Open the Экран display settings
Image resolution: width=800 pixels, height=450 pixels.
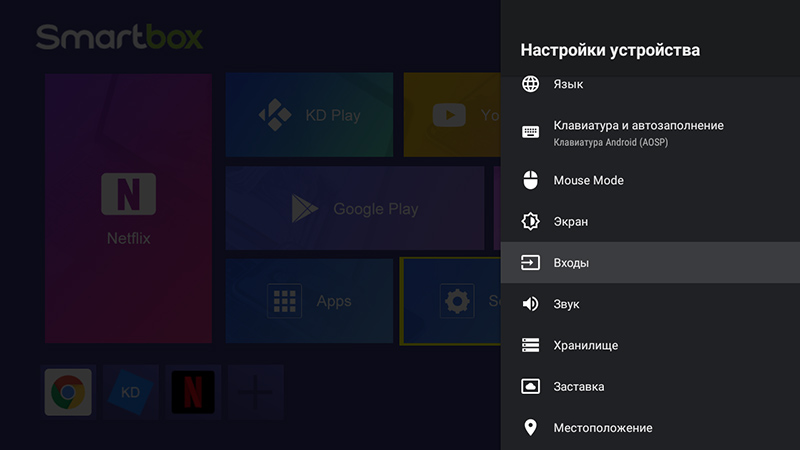point(650,221)
